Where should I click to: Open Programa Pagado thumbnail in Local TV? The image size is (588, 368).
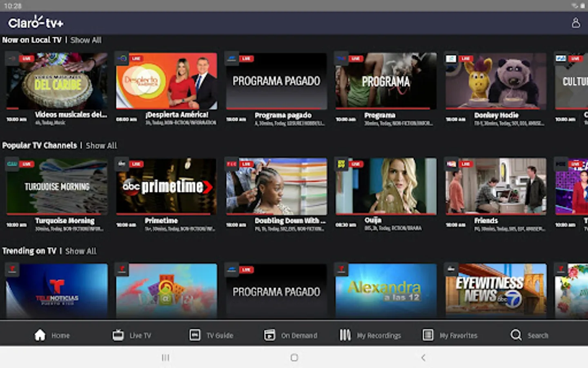click(x=276, y=80)
